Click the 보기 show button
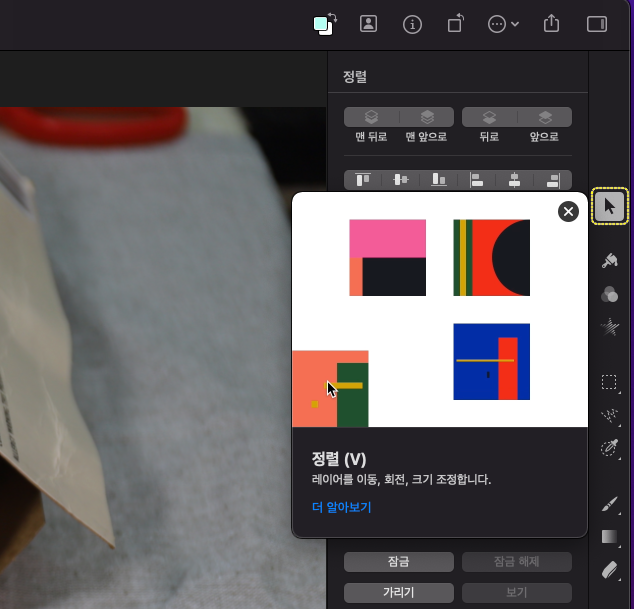634x609 pixels. (x=517, y=593)
